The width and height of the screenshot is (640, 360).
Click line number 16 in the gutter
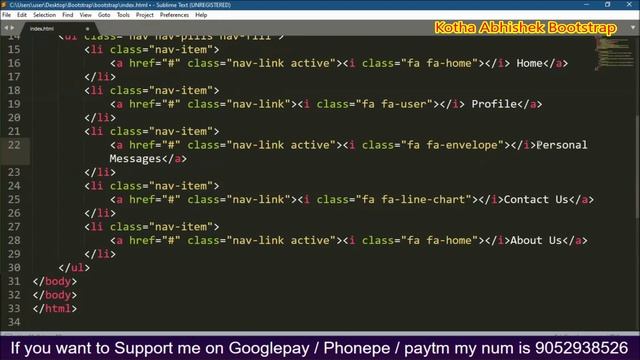pyautogui.click(x=14, y=63)
